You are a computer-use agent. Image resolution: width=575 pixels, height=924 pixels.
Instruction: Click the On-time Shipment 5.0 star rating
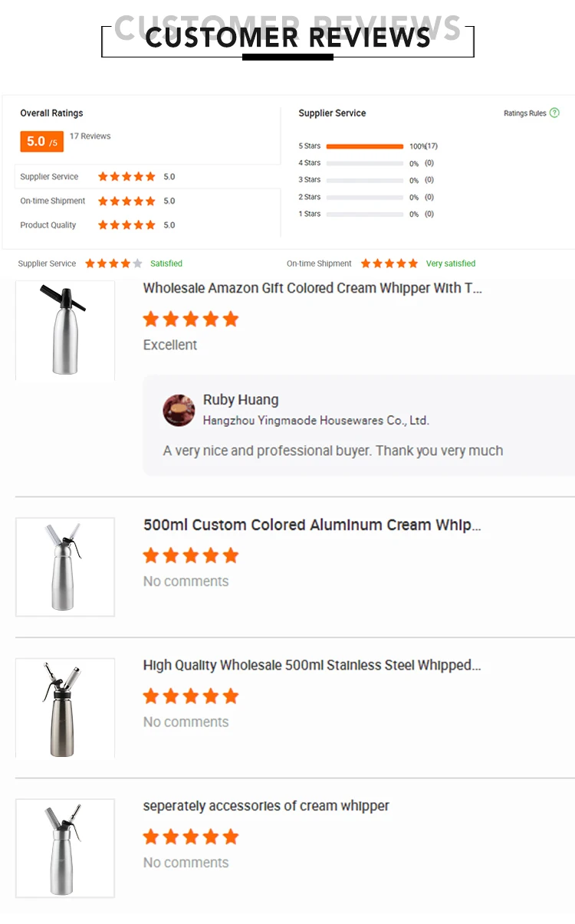127,202
